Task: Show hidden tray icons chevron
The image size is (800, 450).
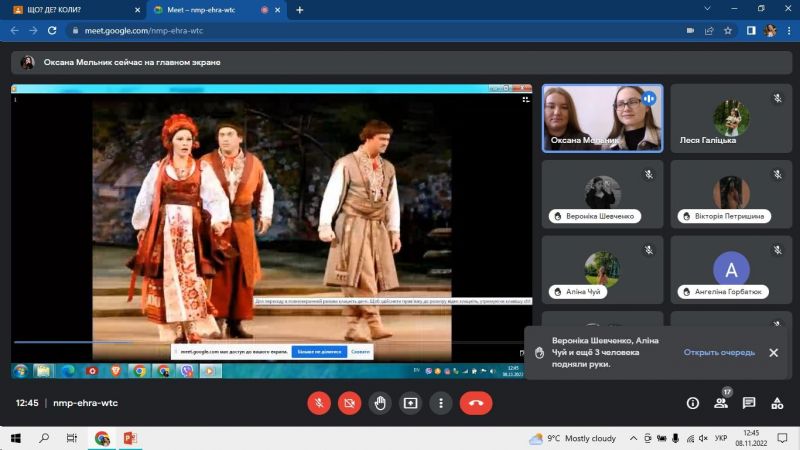Action: click(633, 438)
